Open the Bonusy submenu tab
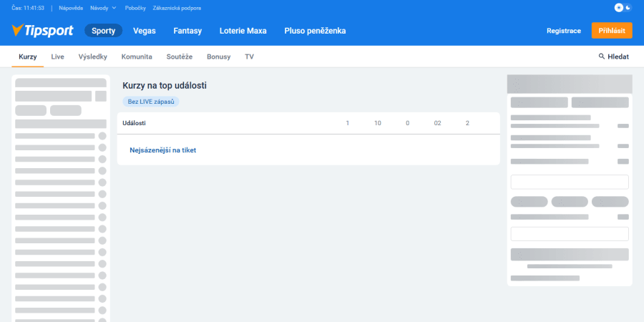Screen dimensions: 644x322 pyautogui.click(x=218, y=57)
